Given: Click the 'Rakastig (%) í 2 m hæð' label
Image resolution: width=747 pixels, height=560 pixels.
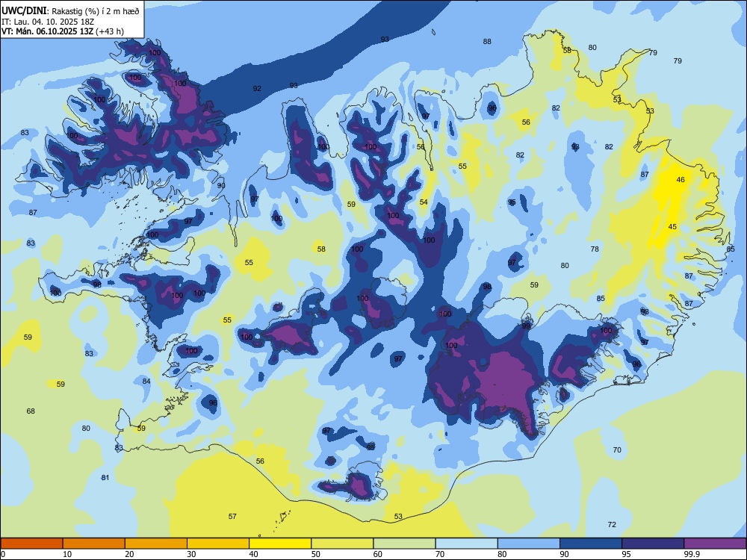Looking at the screenshot, I should click(96, 11).
